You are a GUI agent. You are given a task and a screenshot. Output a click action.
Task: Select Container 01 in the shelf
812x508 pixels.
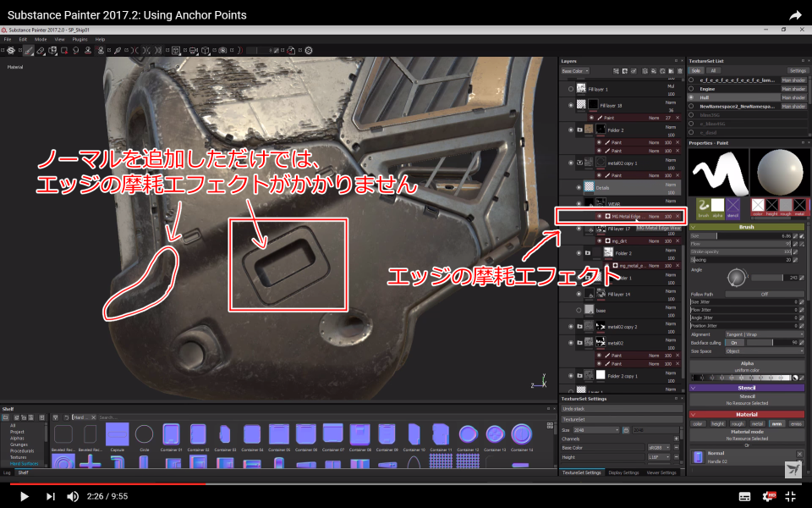(171, 433)
